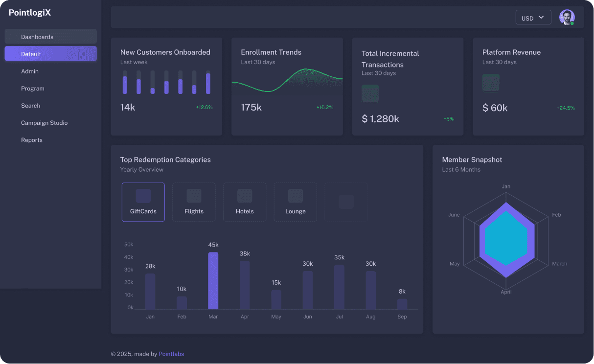The width and height of the screenshot is (594, 364).
Task: Click the Jan 28k bar
Action: [150, 291]
